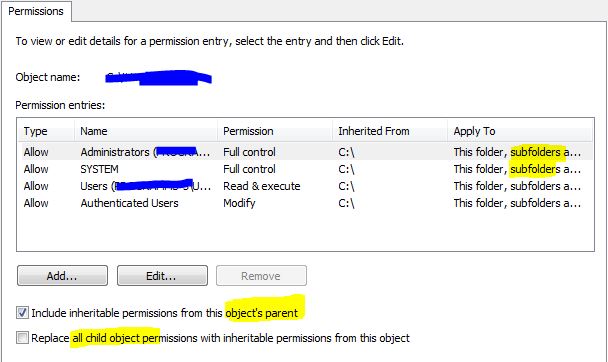Uncheck Include inheritable permissions from parent
Screen dimensions: 608x362
pos(22,312)
